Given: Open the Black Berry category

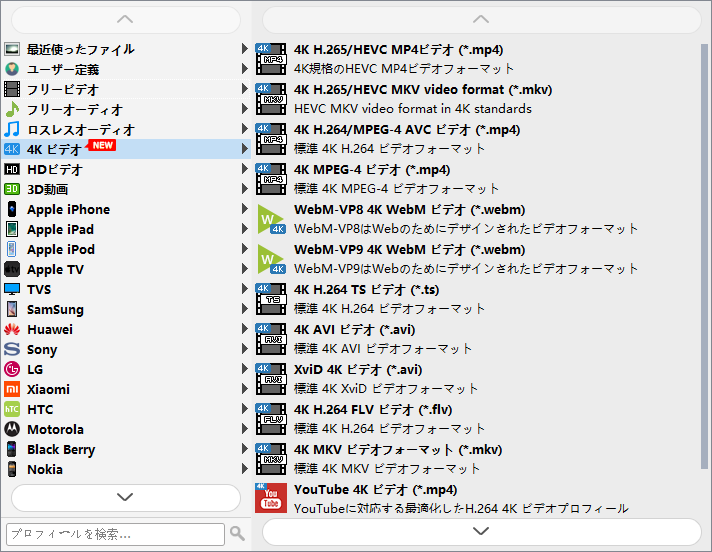Looking at the screenshot, I should [x=126, y=449].
